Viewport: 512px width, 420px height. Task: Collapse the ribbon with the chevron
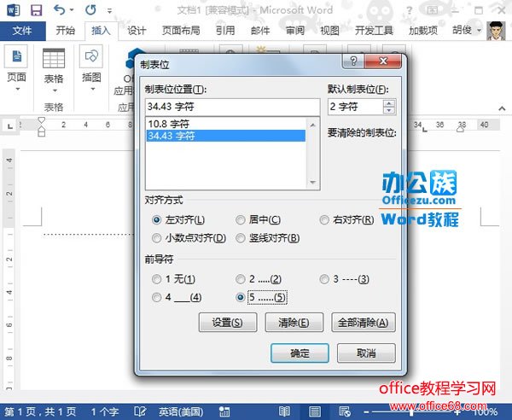pos(502,108)
